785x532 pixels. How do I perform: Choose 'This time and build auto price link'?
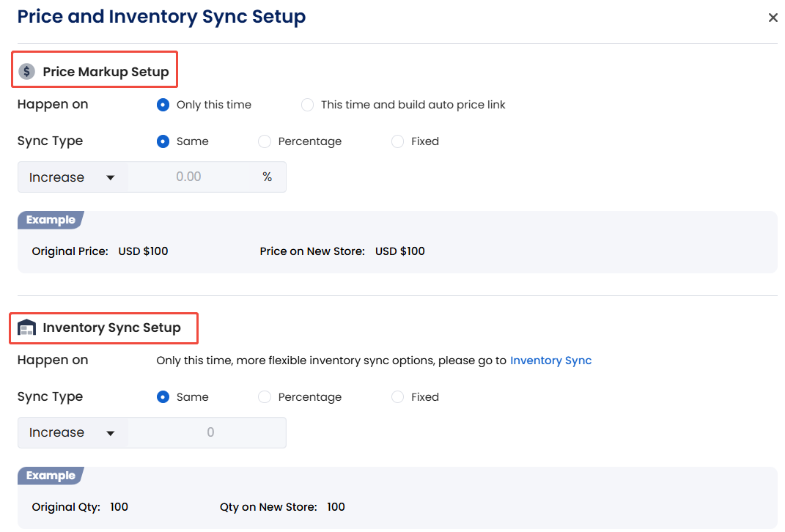(x=308, y=105)
